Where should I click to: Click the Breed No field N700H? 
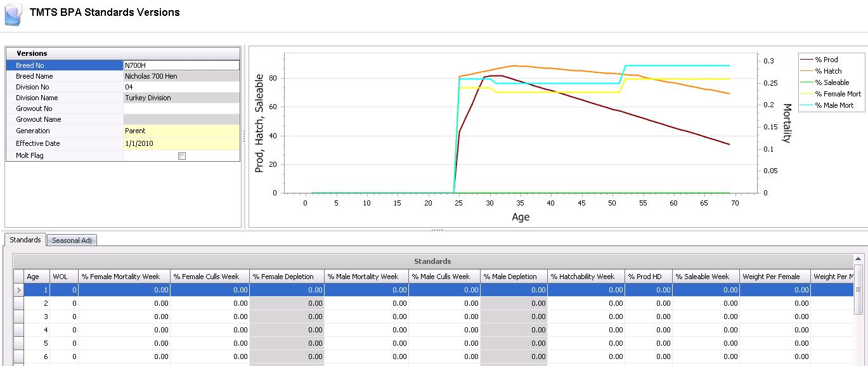[x=181, y=65]
